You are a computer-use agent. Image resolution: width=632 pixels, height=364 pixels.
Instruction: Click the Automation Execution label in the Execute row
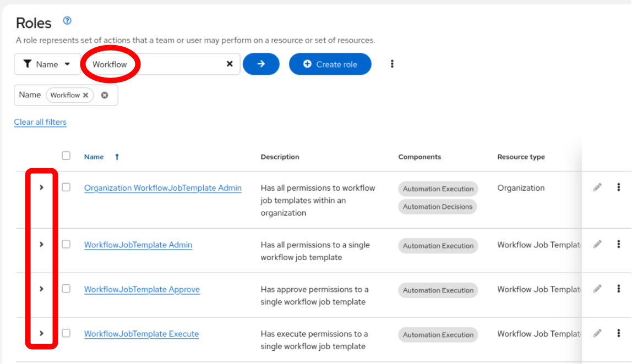click(x=438, y=335)
